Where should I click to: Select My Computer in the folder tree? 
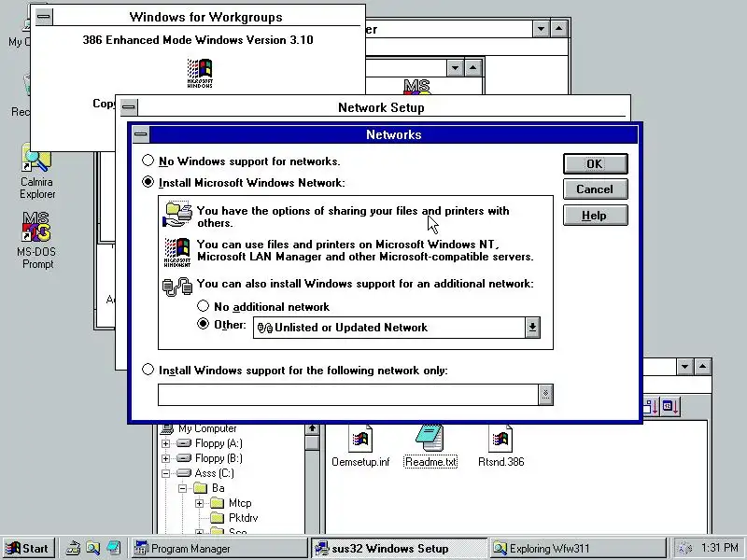[206, 428]
